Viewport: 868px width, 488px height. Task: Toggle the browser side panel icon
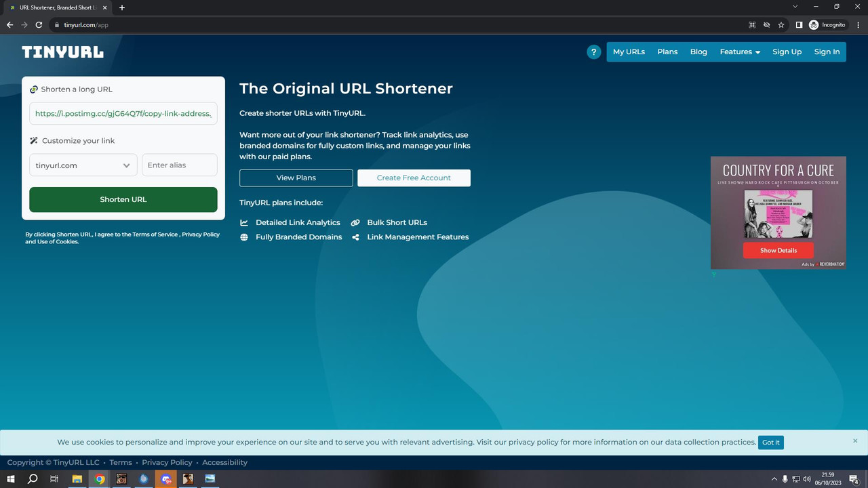coord(799,25)
